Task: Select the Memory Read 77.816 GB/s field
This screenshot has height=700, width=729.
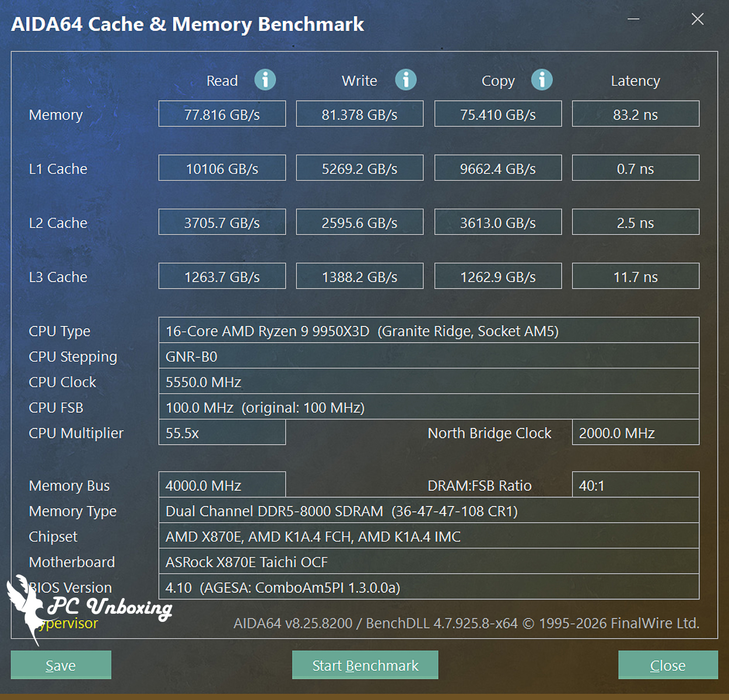Action: pyautogui.click(x=222, y=114)
